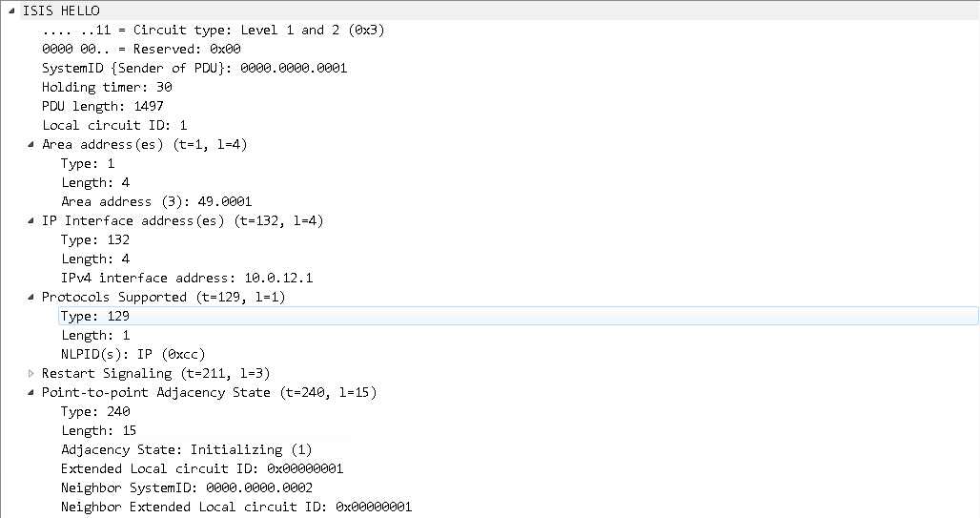Click Adjacency State: Initializing row

point(186,449)
